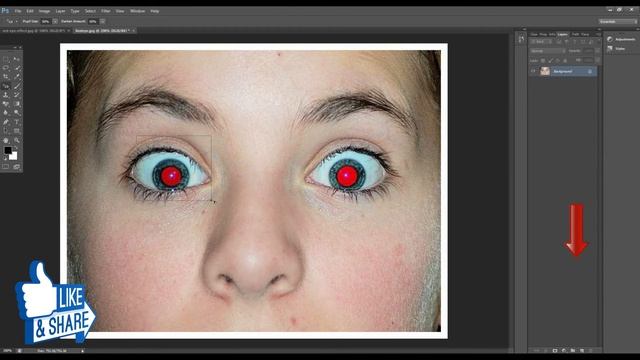This screenshot has width=640, height=360.
Task: Open the File menu
Action: point(18,11)
